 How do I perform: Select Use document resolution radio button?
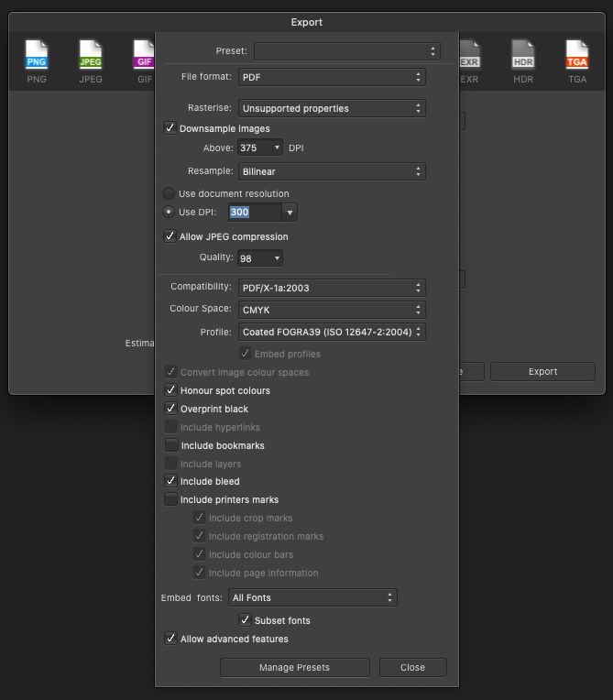point(169,193)
